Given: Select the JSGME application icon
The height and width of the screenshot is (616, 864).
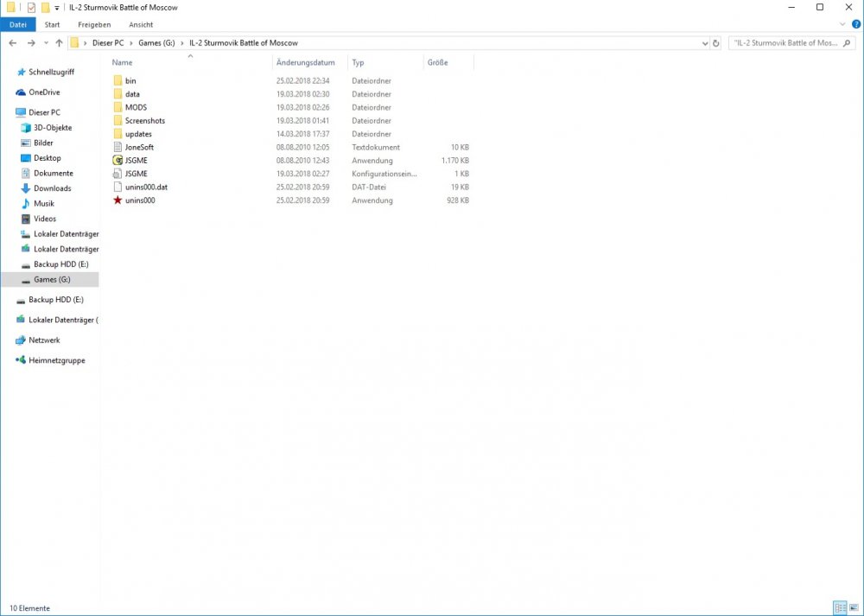Looking at the screenshot, I should (x=118, y=161).
